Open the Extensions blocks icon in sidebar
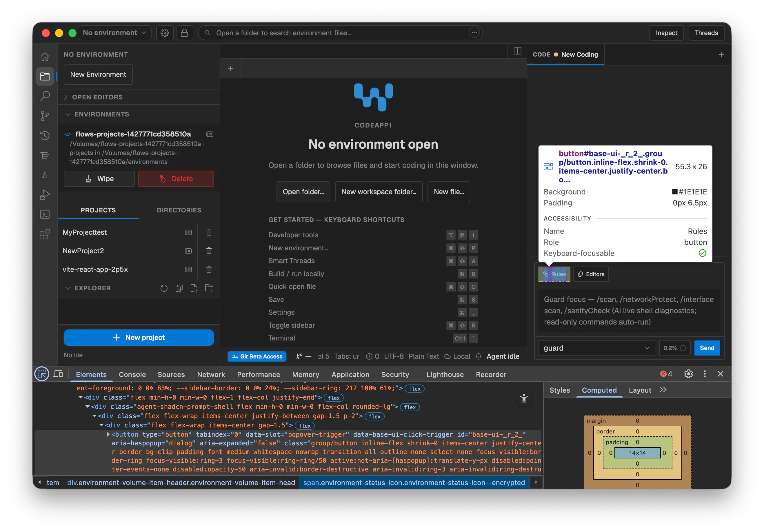Viewport: 764px width, 532px height. tap(45, 234)
